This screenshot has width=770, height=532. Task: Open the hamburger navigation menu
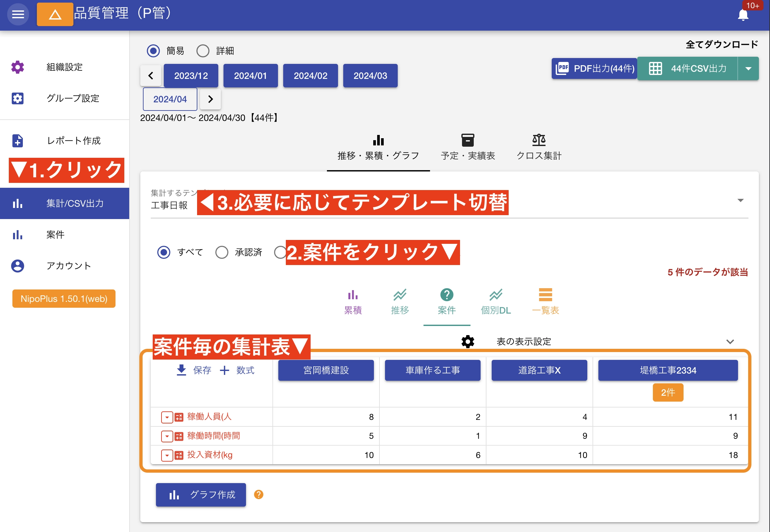[x=18, y=14]
